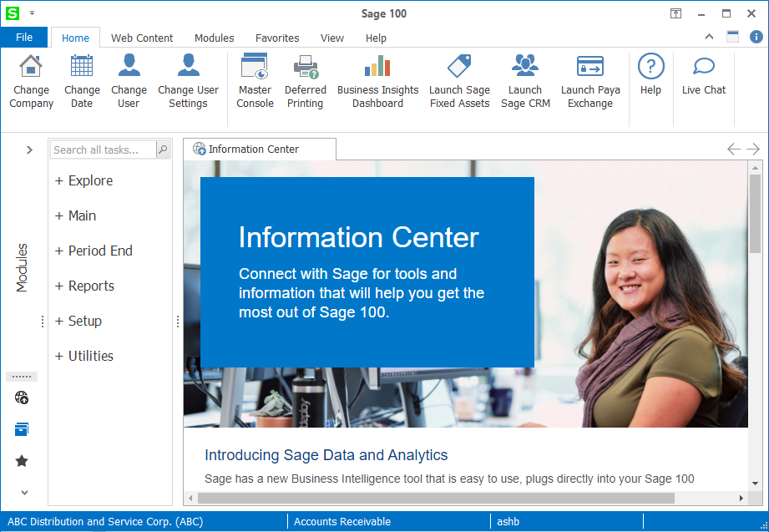
Task: Click the horizontal scrollbar in Information Center
Action: click(434, 499)
